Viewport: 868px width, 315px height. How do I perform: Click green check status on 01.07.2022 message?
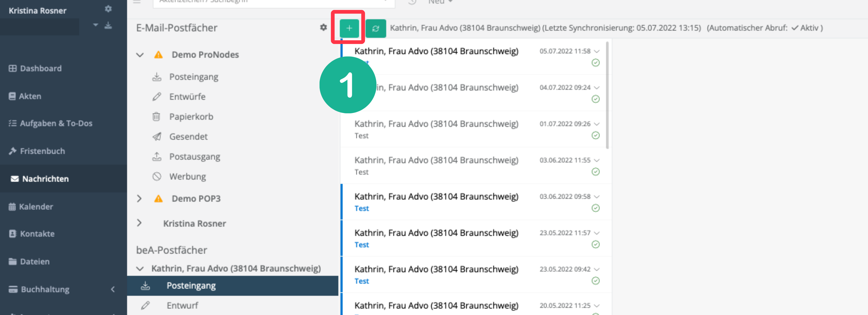click(x=595, y=135)
